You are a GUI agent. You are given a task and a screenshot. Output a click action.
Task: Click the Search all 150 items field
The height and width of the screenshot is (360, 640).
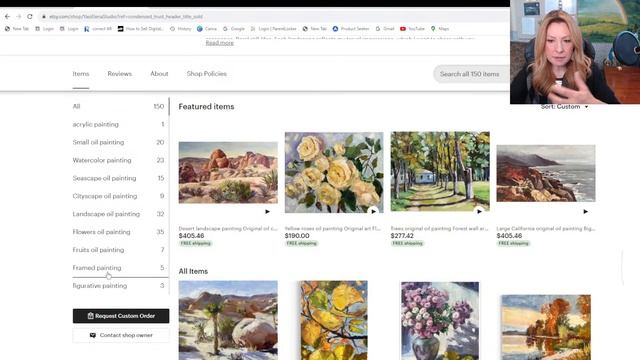(471, 74)
